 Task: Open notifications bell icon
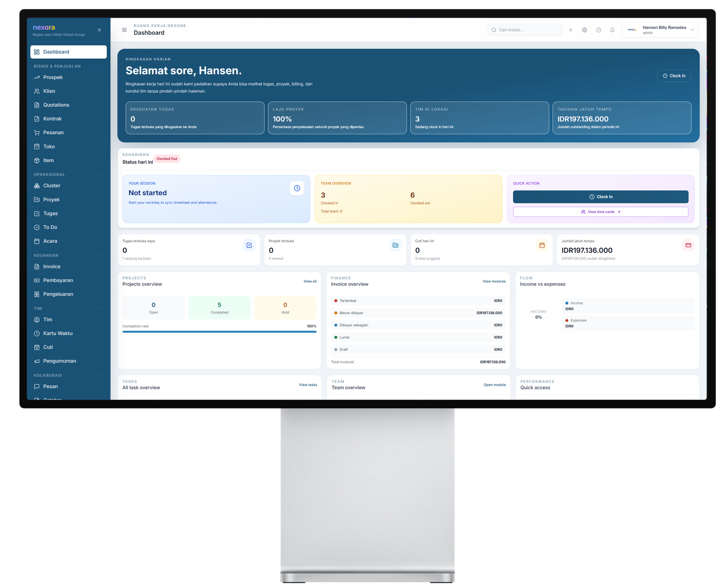click(x=612, y=30)
